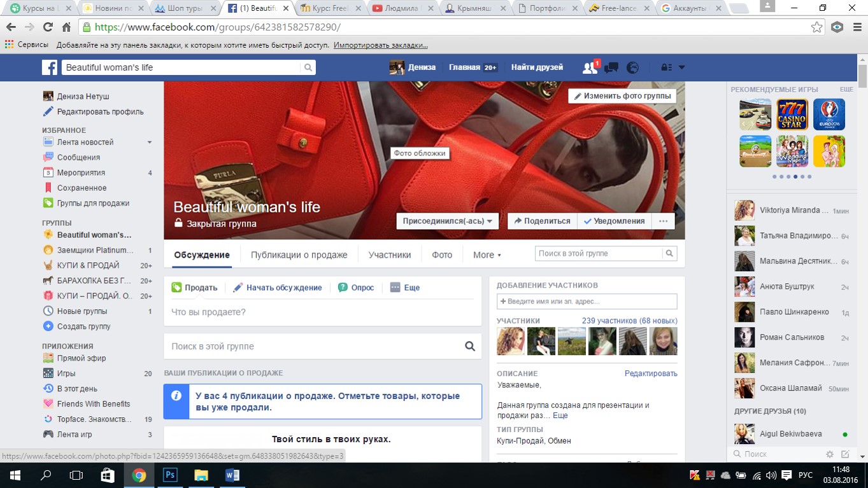Open the privacy shortcuts lock icon
Screen dimensions: 868x488
click(x=666, y=67)
